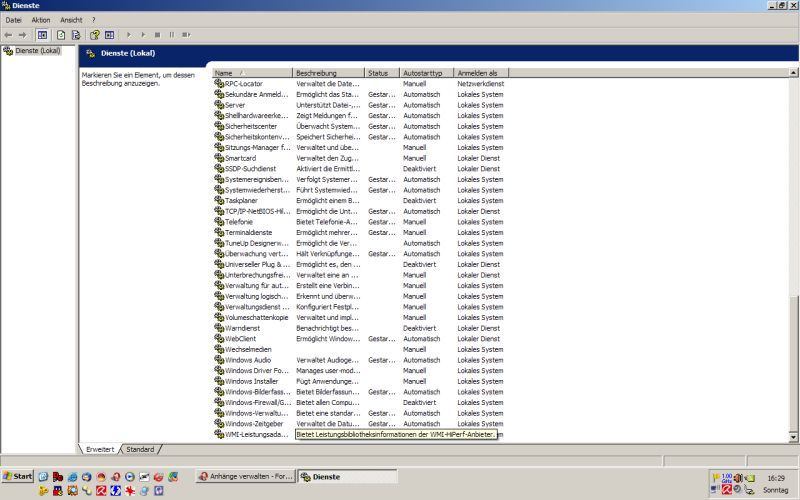800x500 pixels.
Task: Select the Windows Installer service row
Action: pos(360,381)
